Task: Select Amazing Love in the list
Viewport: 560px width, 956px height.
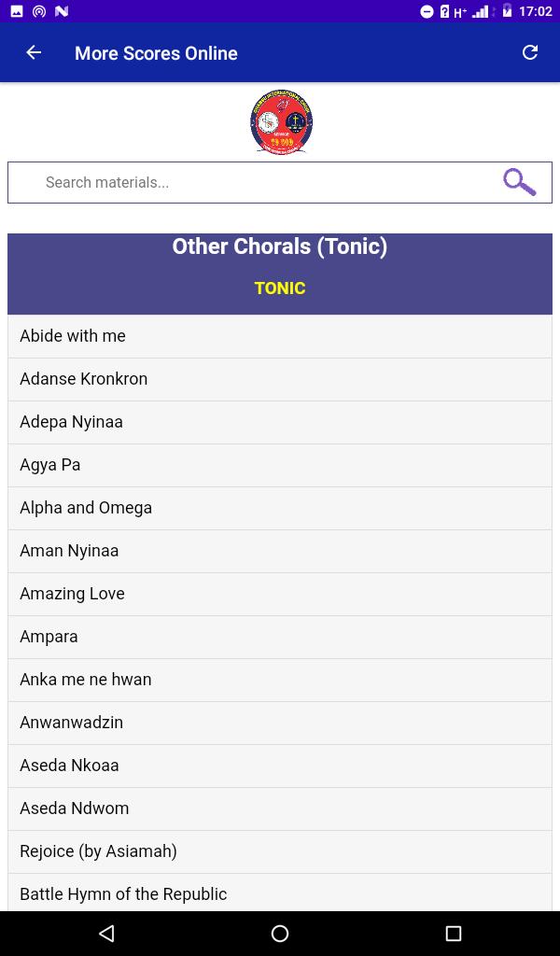Action: coord(280,594)
